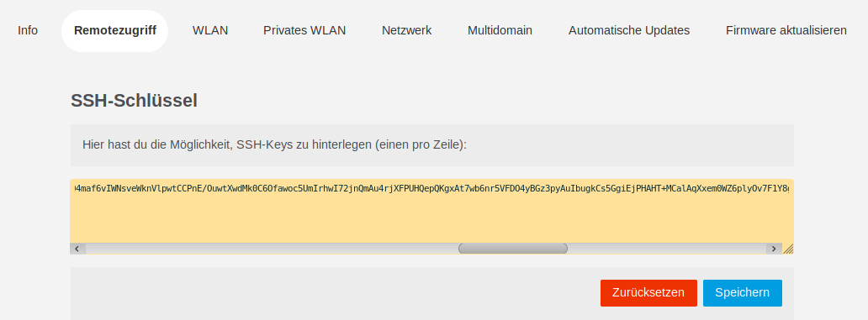Click the horizontal scrollbar thumb

coord(512,249)
